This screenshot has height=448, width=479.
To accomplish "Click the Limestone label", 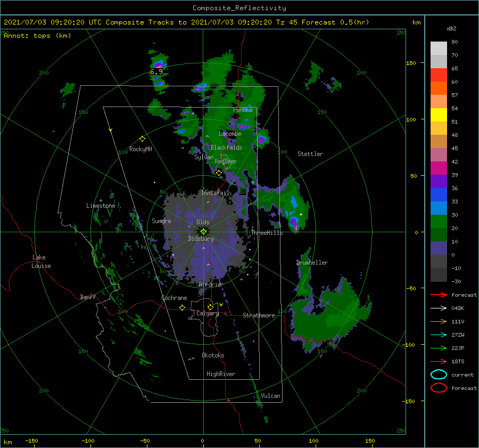I will click(101, 206).
